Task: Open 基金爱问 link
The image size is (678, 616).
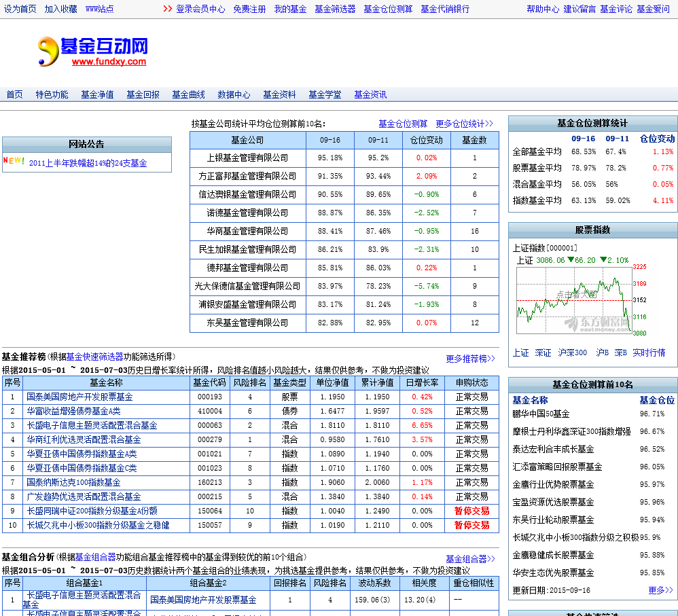Action: click(653, 9)
